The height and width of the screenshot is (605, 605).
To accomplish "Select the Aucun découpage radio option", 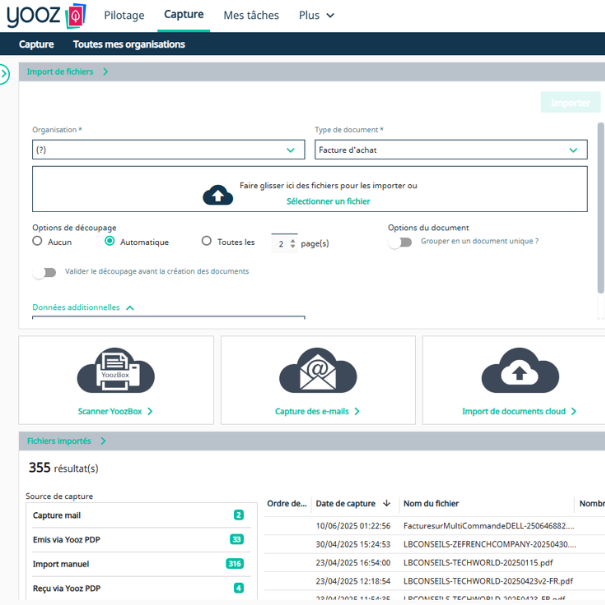I will pyautogui.click(x=37, y=241).
